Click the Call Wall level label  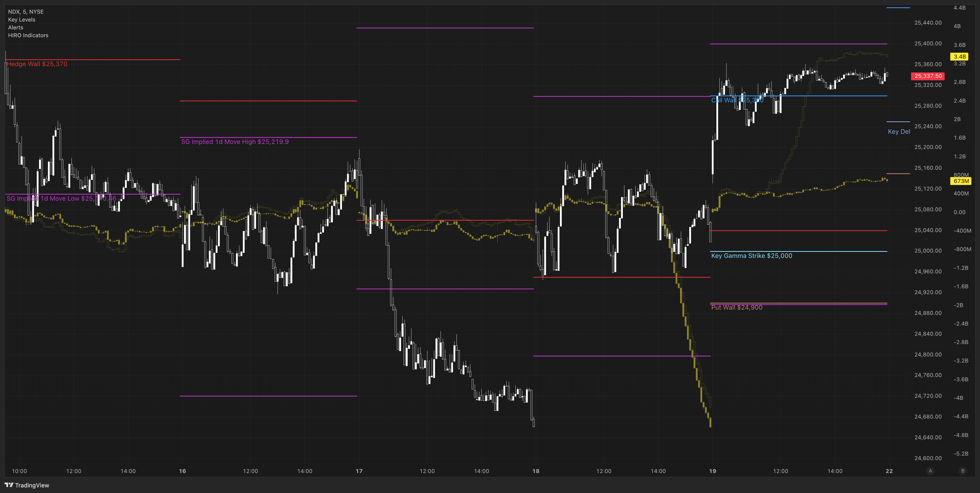pyautogui.click(x=737, y=100)
